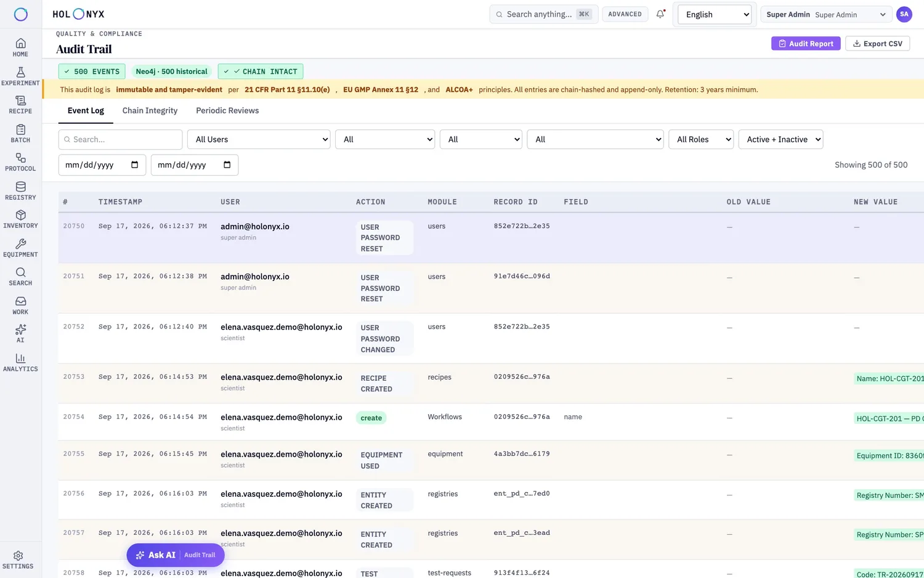The height and width of the screenshot is (578, 924).
Task: Switch to Chain Integrity tab
Action: 150,111
